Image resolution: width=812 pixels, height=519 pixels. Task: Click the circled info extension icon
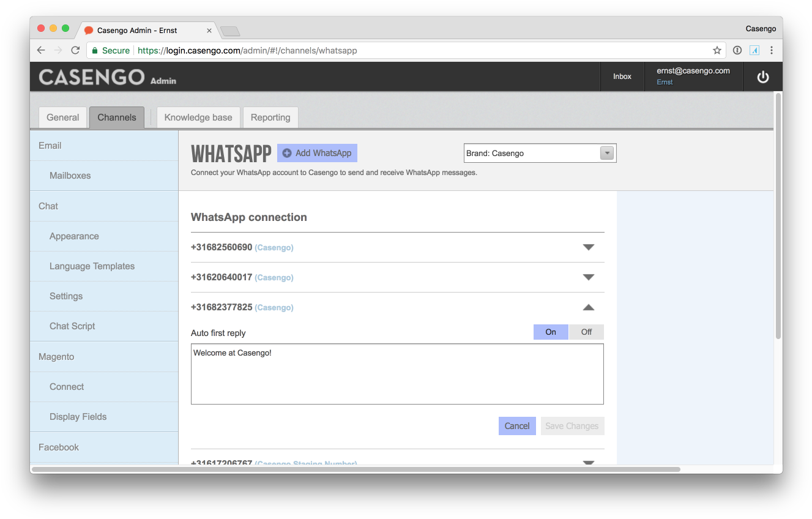[x=737, y=50]
